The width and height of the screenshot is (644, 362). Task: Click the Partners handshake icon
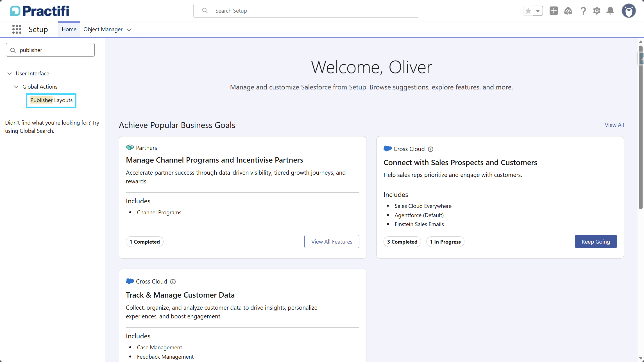(x=130, y=147)
